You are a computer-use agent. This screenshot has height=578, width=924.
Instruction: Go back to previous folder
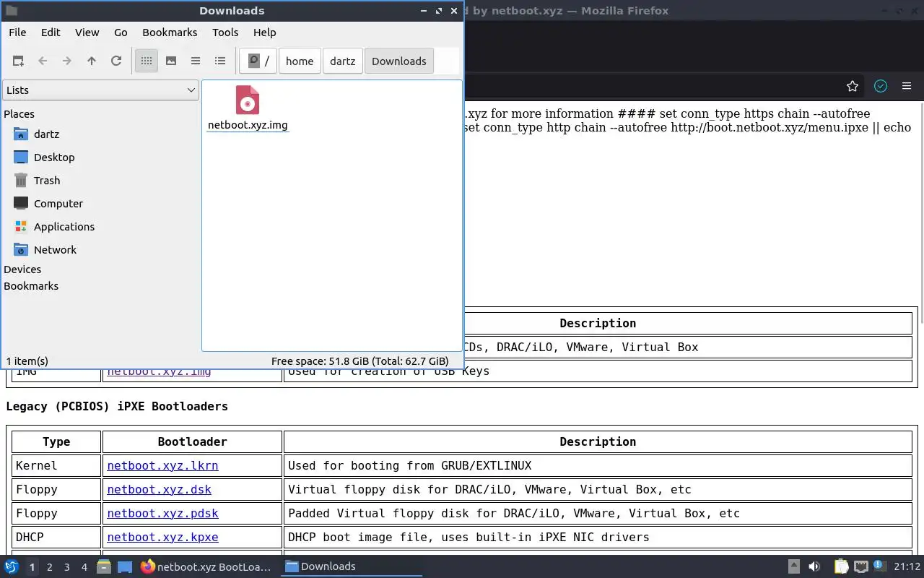point(43,61)
